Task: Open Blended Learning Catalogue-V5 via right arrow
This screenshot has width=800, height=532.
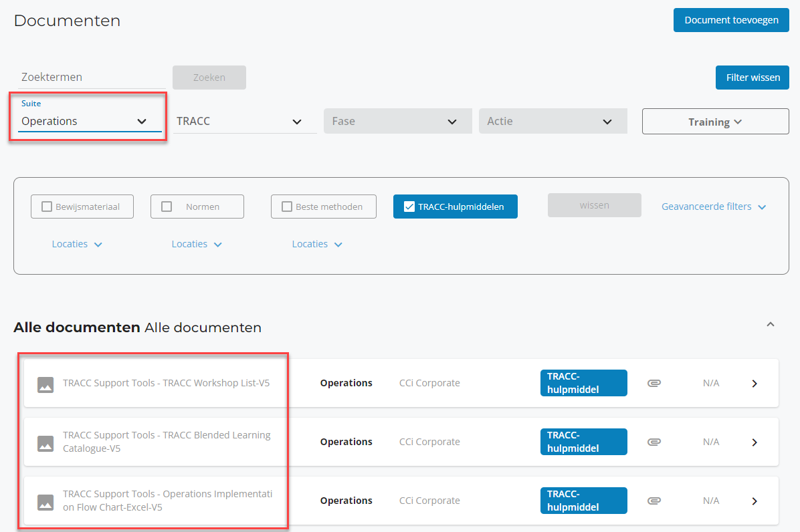Action: pyautogui.click(x=755, y=442)
